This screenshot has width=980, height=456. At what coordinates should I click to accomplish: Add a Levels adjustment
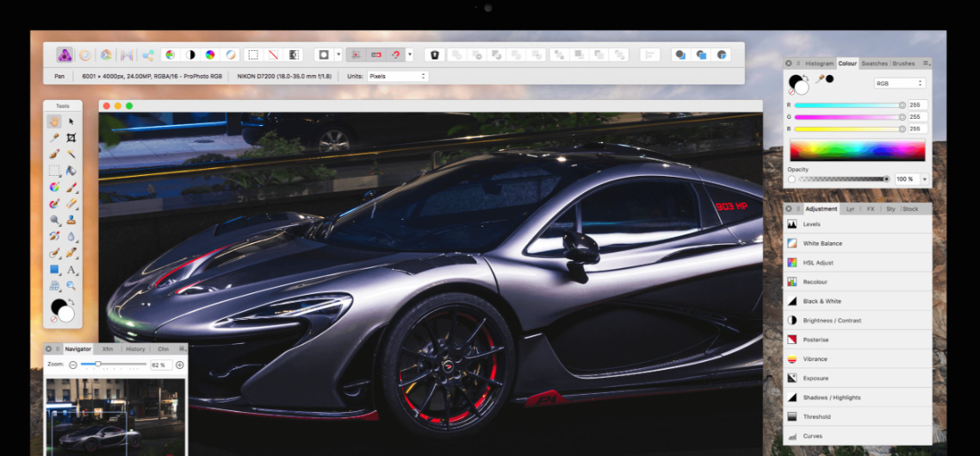pos(857,224)
